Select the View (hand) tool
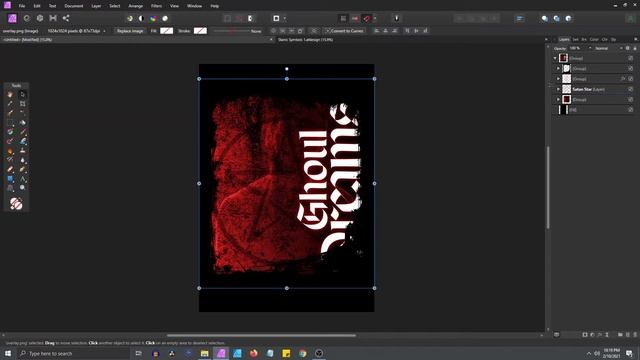 click(10, 94)
